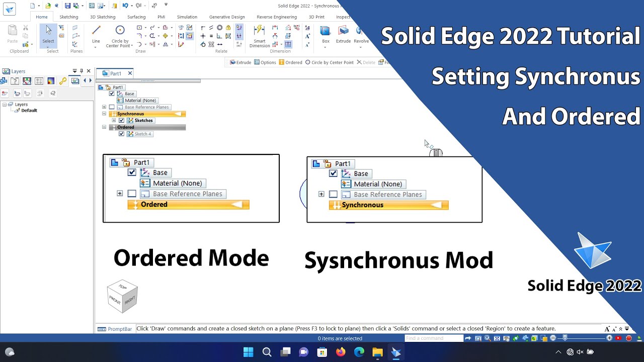Click the Layers tab icon in docking pane
Image resolution: width=644 pixels, height=362 pixels.
point(74,81)
